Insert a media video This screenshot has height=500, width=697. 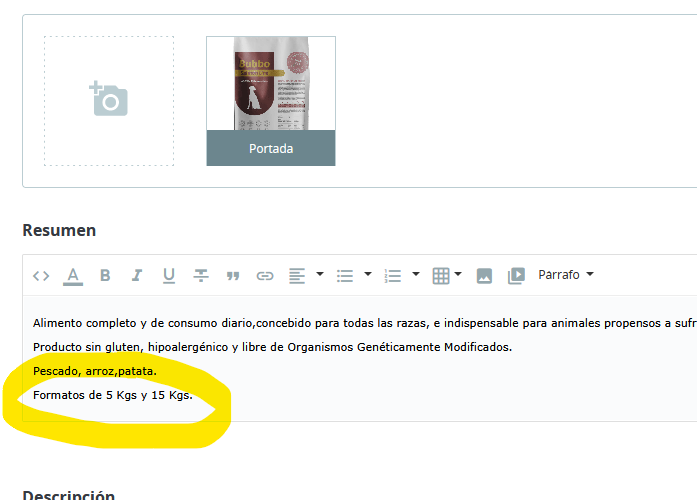pos(517,276)
